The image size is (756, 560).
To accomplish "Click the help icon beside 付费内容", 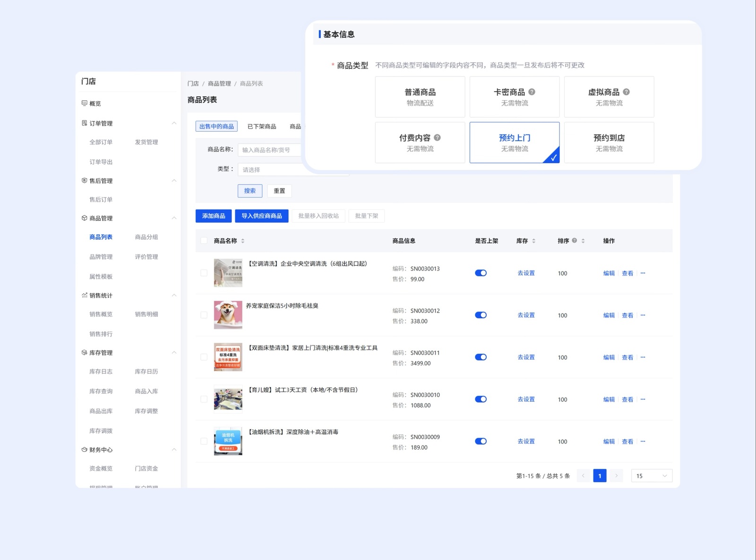I will tap(437, 138).
